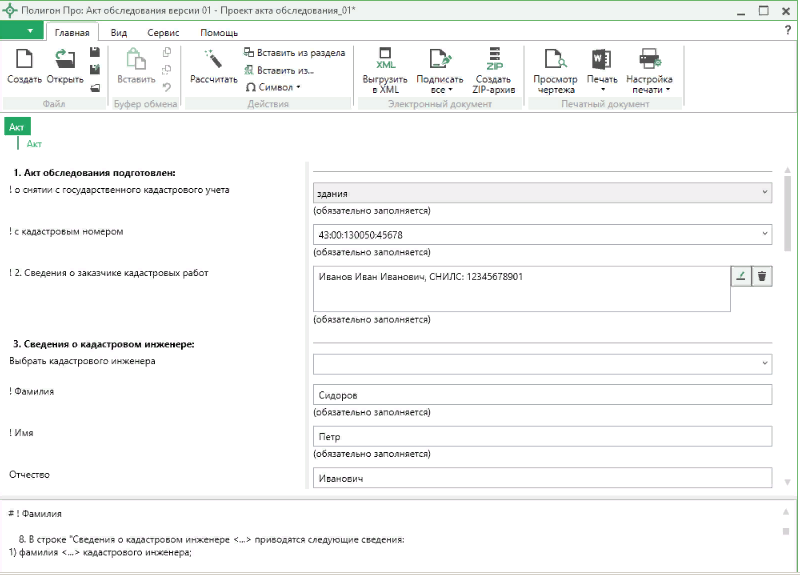800x575 pixels.
Task: Click Вставить из раздела button
Action: [295, 53]
